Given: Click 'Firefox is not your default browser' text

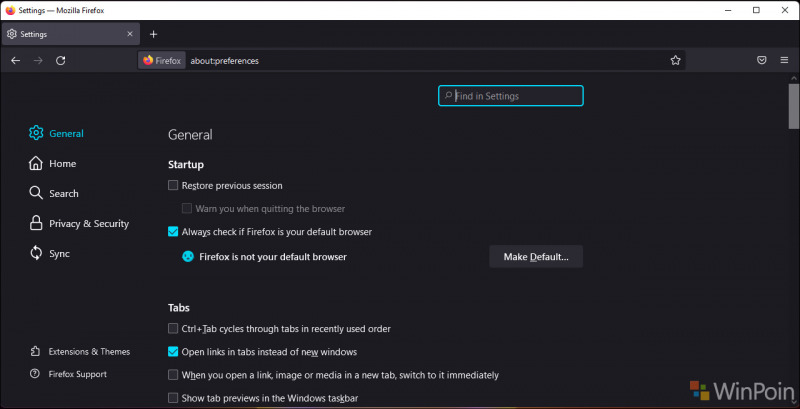Looking at the screenshot, I should click(273, 257).
